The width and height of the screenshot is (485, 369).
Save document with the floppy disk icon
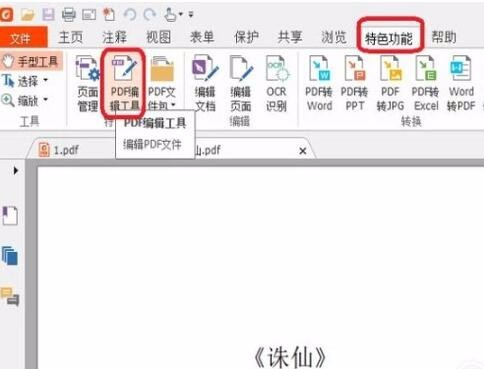[48, 14]
